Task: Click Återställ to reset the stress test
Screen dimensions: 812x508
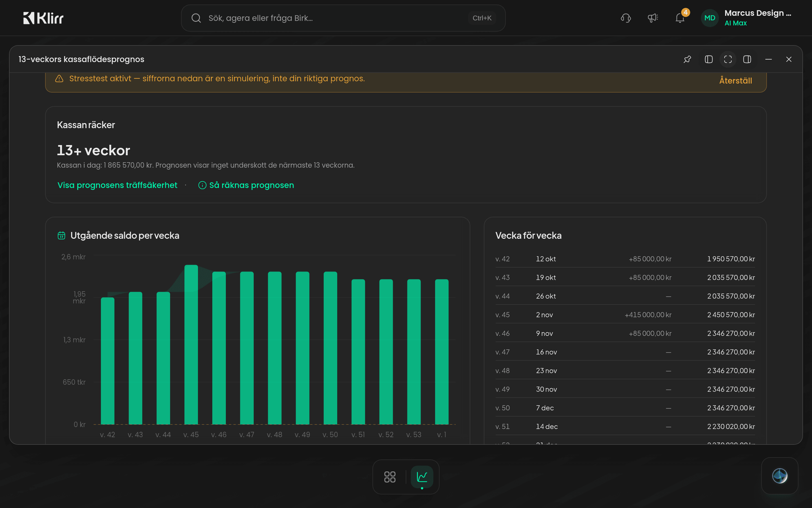Action: pyautogui.click(x=736, y=81)
